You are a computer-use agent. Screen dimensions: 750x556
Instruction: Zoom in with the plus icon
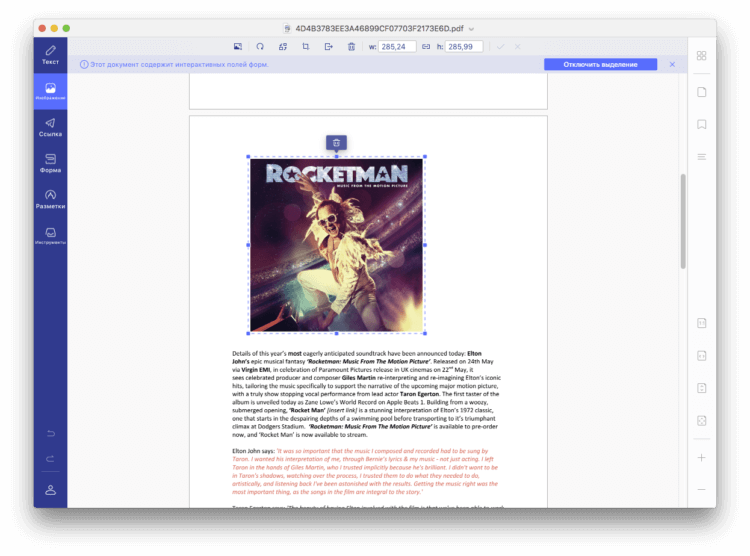point(701,458)
